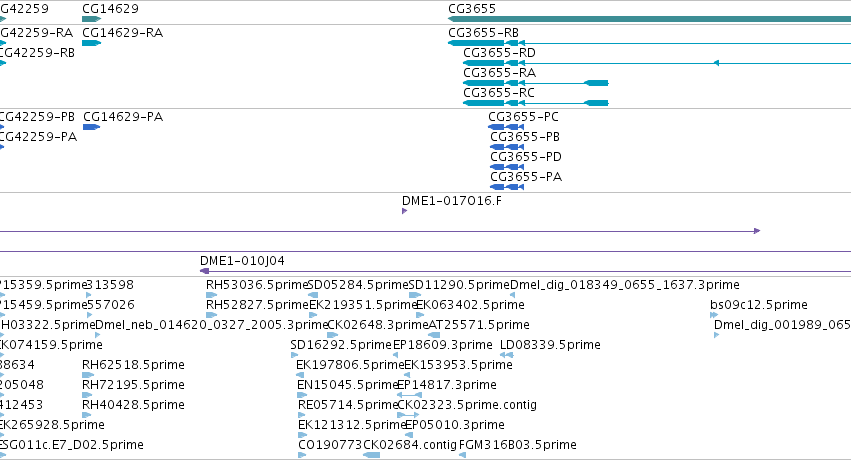Click the RH53036.5prime EST glyph

click(212, 295)
